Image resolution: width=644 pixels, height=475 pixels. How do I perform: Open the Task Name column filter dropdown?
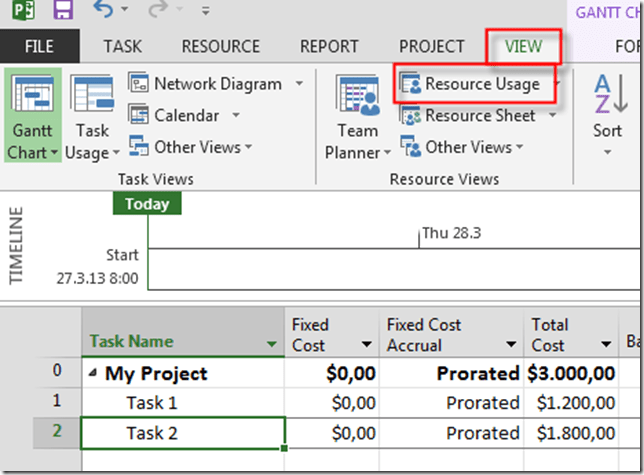[273, 344]
